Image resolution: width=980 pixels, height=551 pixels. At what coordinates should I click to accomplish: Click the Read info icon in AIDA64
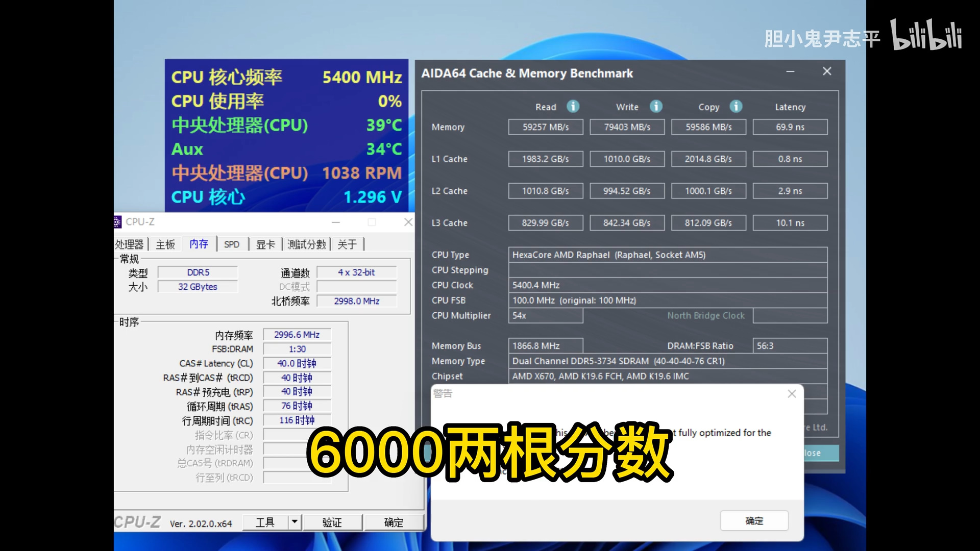[573, 106]
